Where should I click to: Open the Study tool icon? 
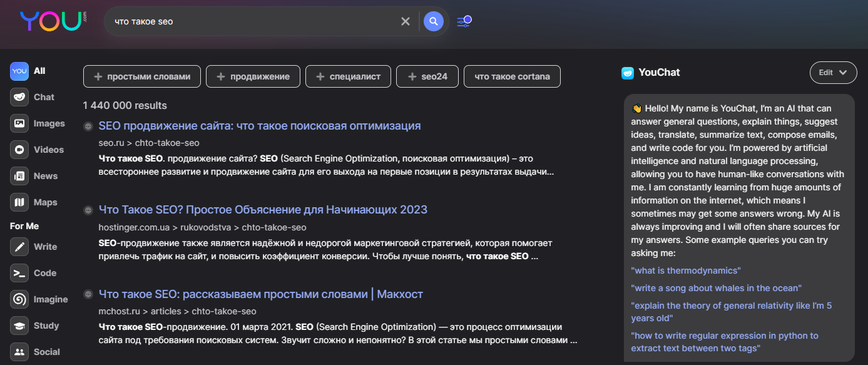point(19,326)
